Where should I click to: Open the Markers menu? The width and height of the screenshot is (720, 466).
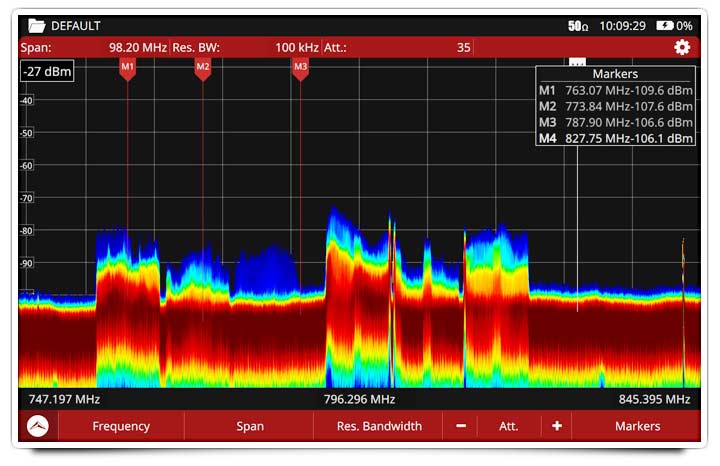637,426
